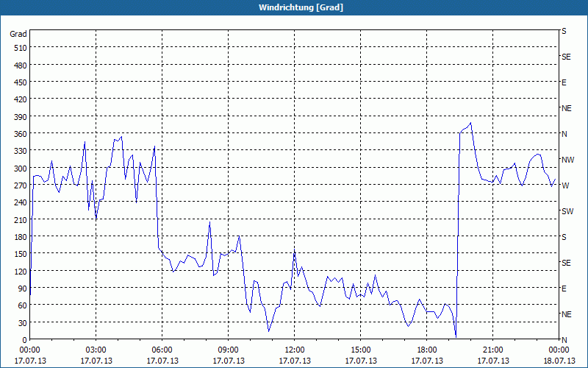Click the SE compass label at 480 level
The image size is (588, 368).
point(566,57)
